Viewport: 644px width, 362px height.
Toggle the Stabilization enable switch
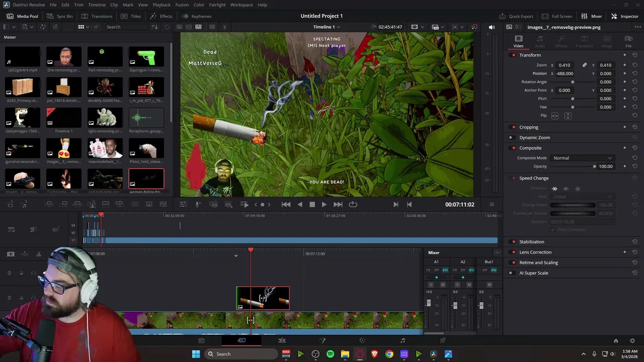[x=513, y=242]
